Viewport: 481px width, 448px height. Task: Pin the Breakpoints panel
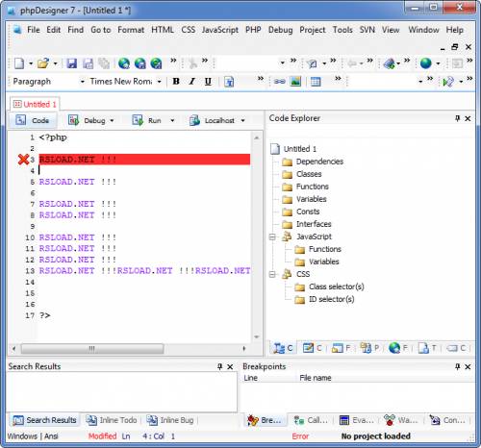point(457,366)
